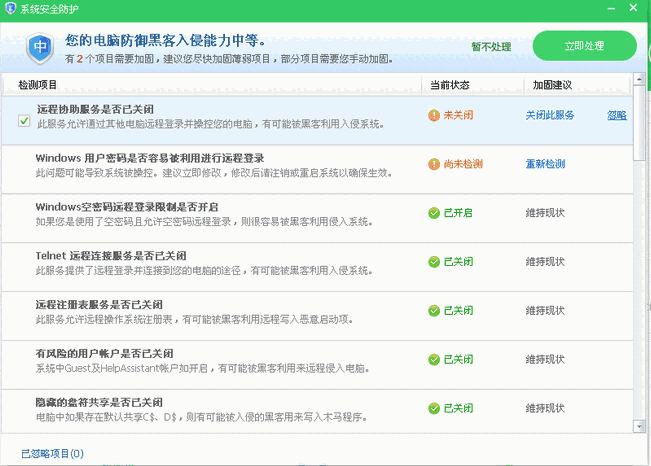
Task: Click 尚未检测 status text
Action: (463, 164)
